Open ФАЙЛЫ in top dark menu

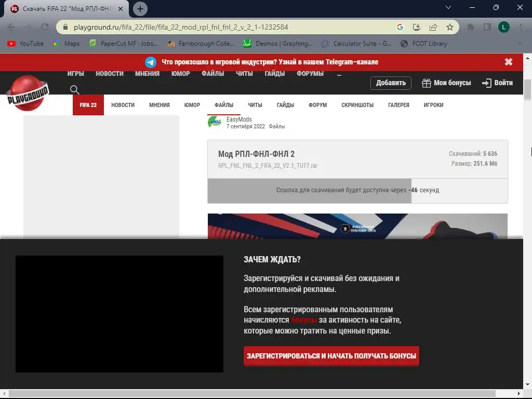click(x=212, y=74)
